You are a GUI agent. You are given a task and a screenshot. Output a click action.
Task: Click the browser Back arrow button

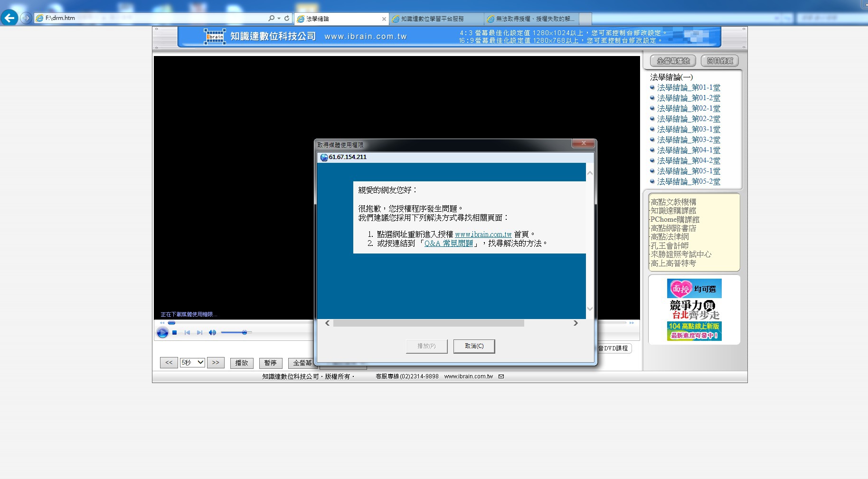coord(9,18)
